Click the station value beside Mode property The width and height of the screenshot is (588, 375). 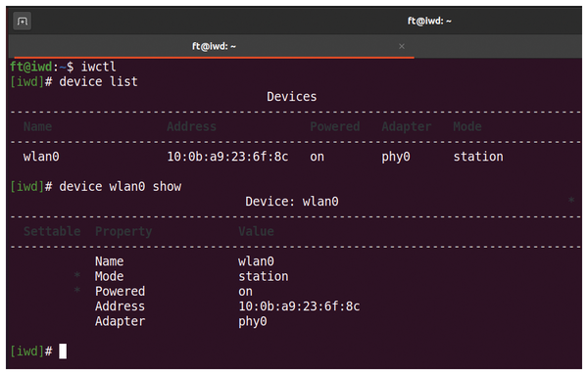click(264, 276)
